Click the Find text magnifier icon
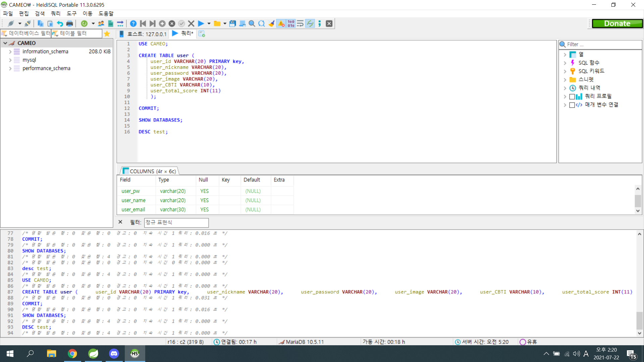Image resolution: width=644 pixels, height=362 pixels. [252, 23]
